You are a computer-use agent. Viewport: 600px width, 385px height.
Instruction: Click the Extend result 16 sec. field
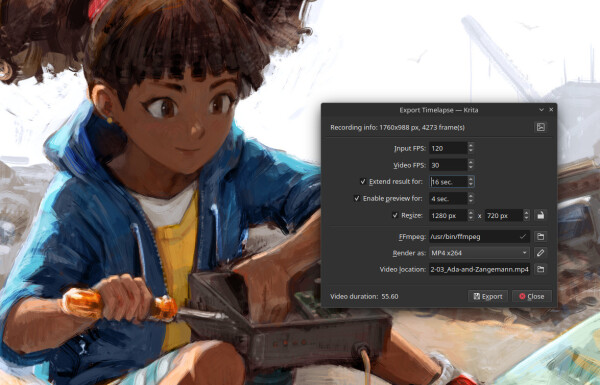448,182
